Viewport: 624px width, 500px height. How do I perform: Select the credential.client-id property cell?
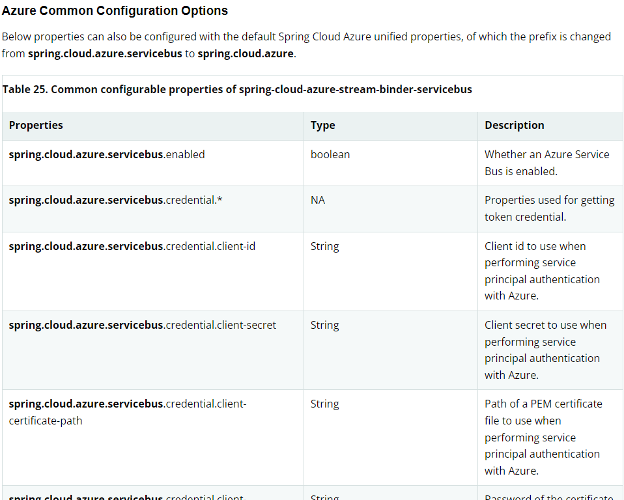[132, 246]
